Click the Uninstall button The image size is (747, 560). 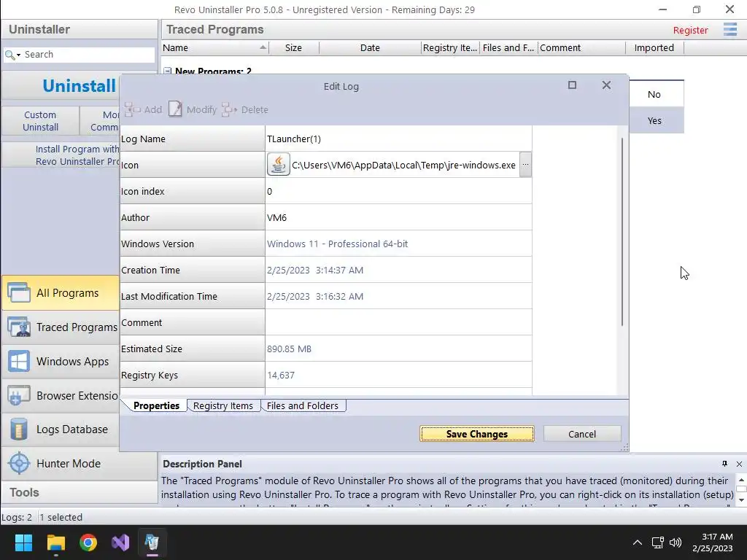pos(61,86)
